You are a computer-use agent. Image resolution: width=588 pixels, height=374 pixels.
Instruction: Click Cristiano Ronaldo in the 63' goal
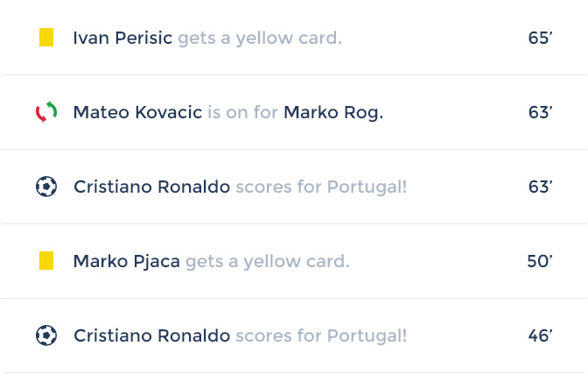coord(152,187)
